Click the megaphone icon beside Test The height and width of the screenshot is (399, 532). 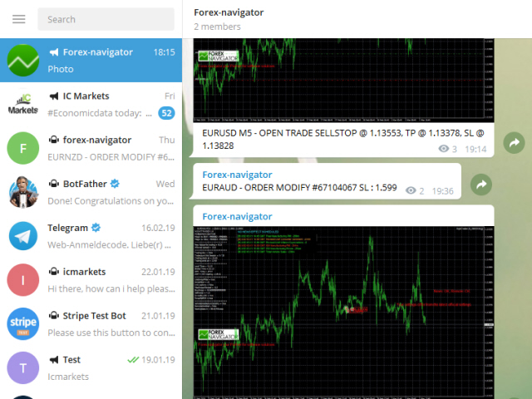coord(53,360)
